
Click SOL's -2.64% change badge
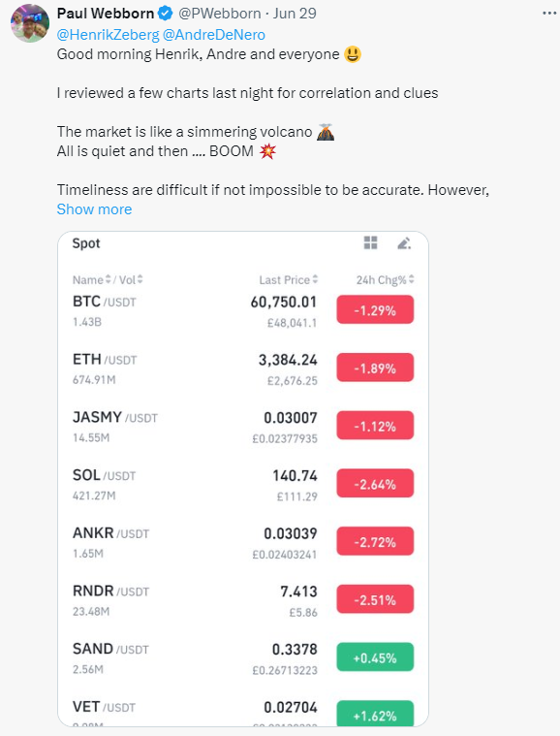[x=375, y=484]
